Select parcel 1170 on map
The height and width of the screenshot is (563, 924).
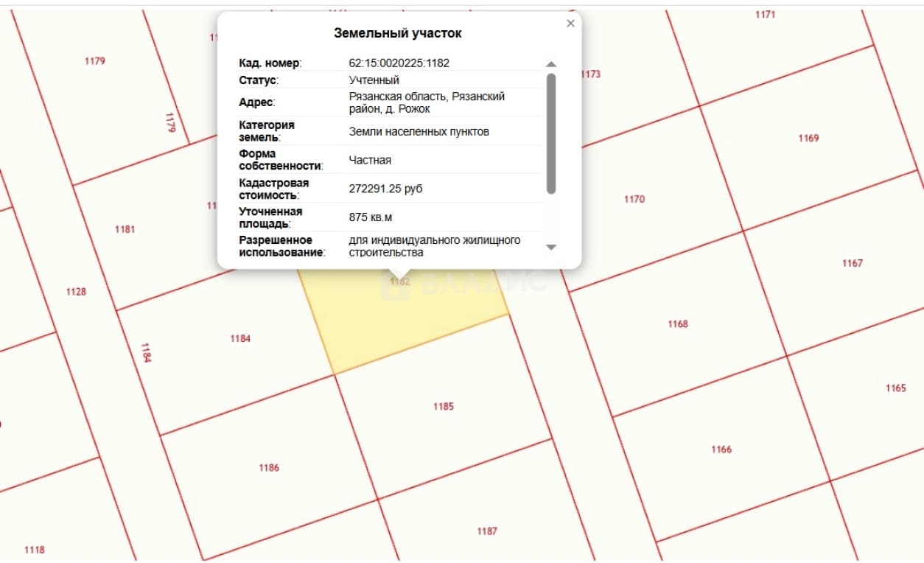pos(634,199)
